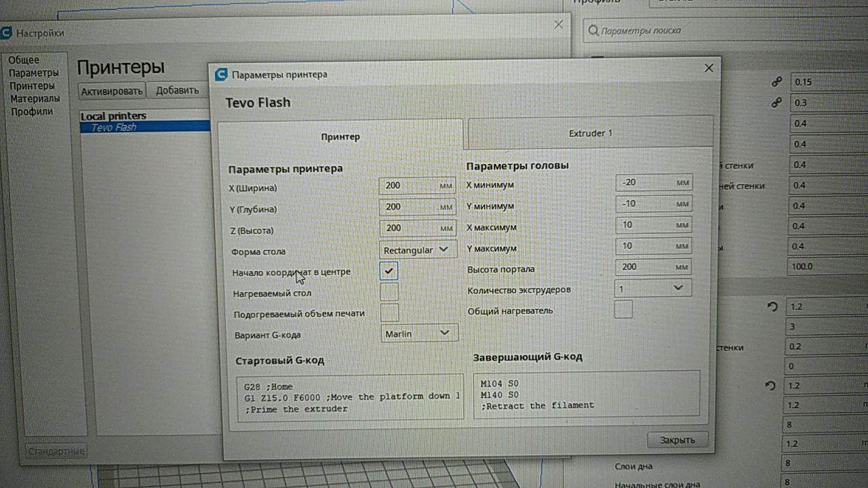Click inside the Завершающий G-код text box
The image size is (868, 488).
587,393
